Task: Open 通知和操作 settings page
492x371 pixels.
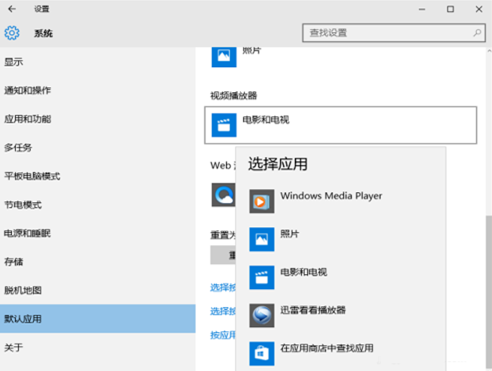Action: coord(98,90)
